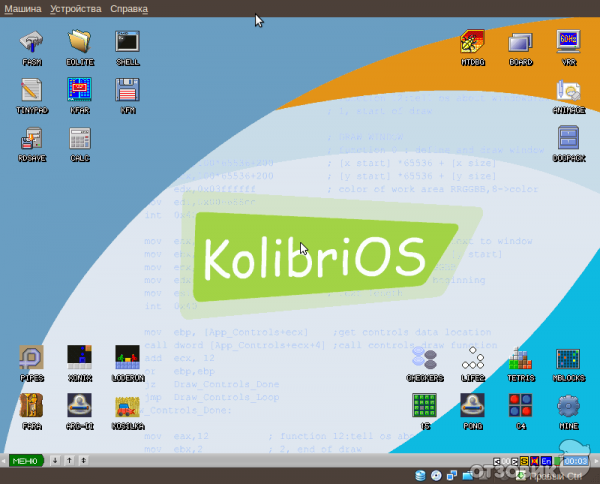
Task: Click the 00:03 taskbar clock
Action: pyautogui.click(x=576, y=461)
